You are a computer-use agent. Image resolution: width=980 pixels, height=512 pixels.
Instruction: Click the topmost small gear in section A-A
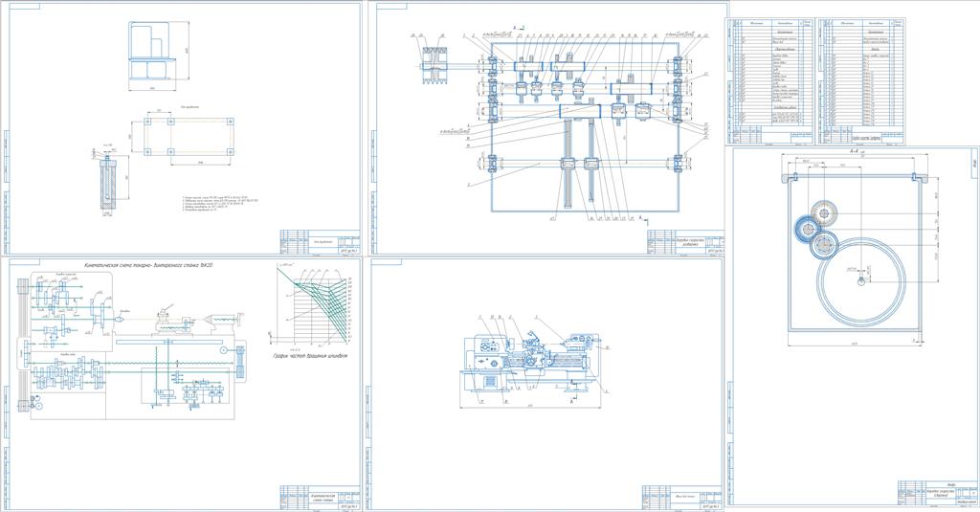coord(823,213)
